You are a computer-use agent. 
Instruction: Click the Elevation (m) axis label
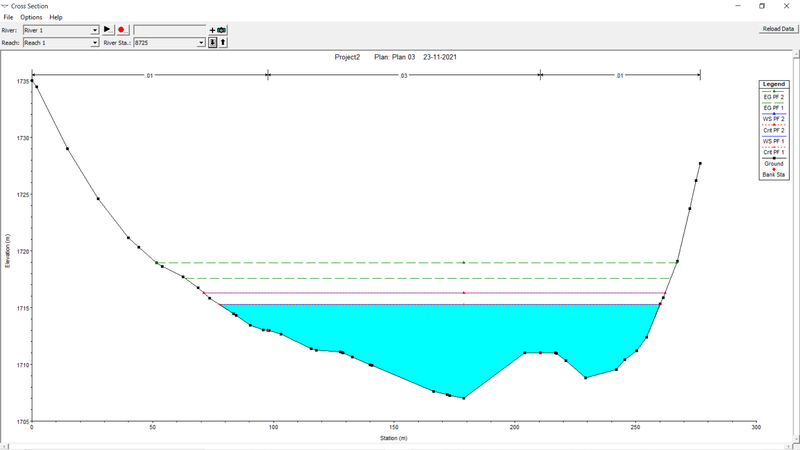[x=7, y=251]
